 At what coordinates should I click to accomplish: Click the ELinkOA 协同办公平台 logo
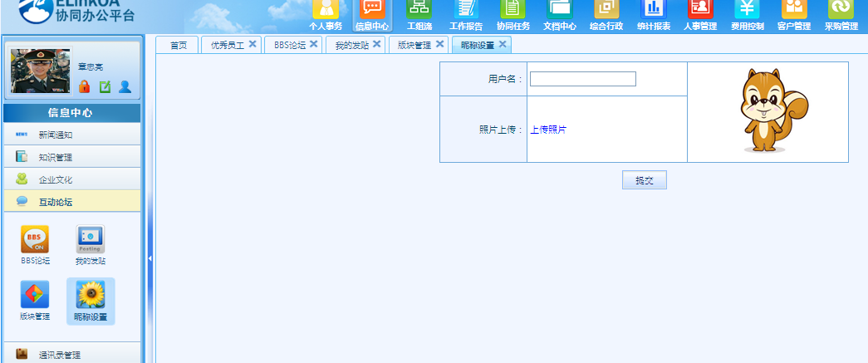[x=76, y=11]
